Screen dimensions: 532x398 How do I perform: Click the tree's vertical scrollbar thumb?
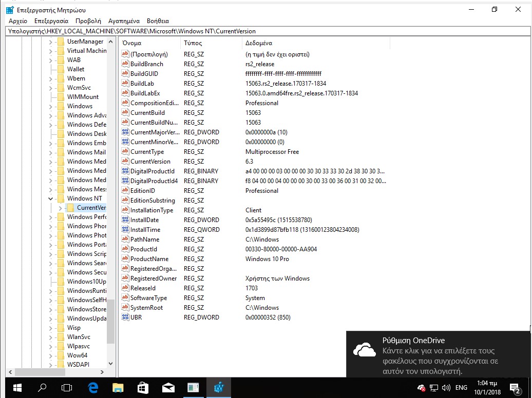point(110,321)
